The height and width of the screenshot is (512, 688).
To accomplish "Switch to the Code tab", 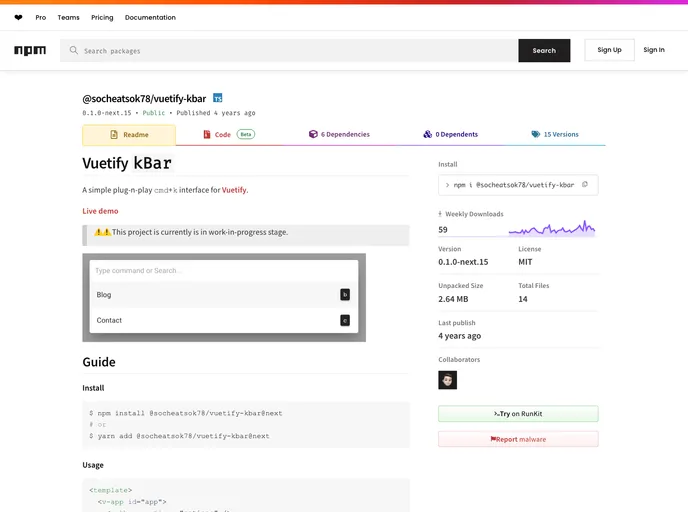I will click(x=229, y=134).
